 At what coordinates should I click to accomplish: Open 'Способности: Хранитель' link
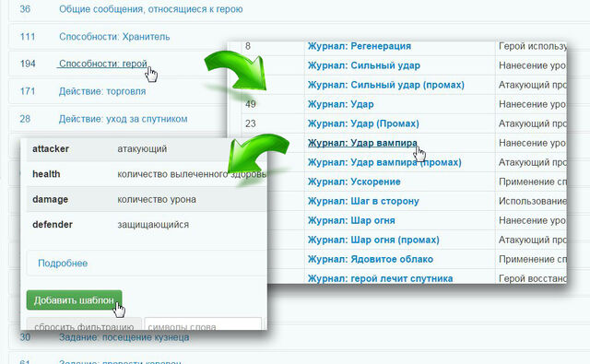[114, 37]
